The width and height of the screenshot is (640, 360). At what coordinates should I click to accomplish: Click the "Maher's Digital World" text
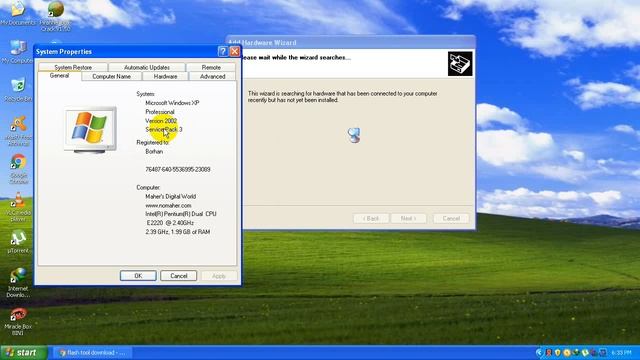(171, 196)
